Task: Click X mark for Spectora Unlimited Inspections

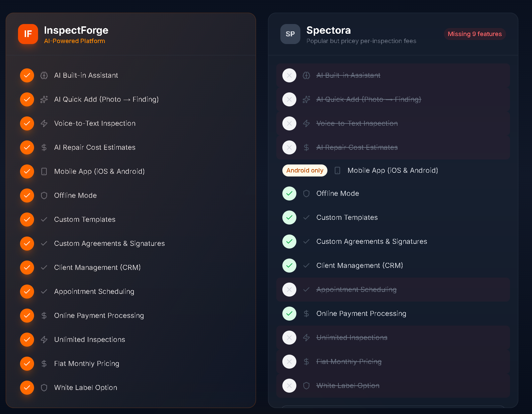Action: click(289, 338)
